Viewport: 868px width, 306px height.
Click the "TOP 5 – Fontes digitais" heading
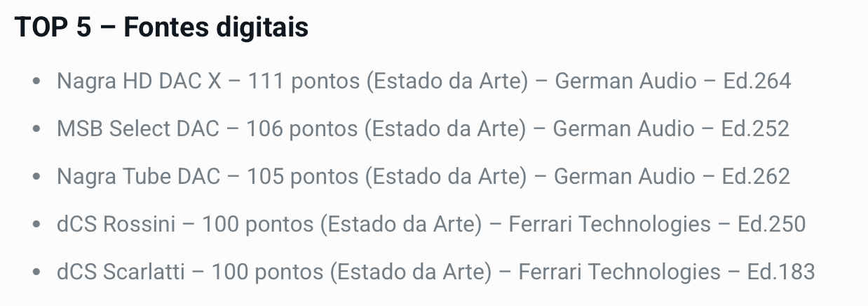coord(161,28)
